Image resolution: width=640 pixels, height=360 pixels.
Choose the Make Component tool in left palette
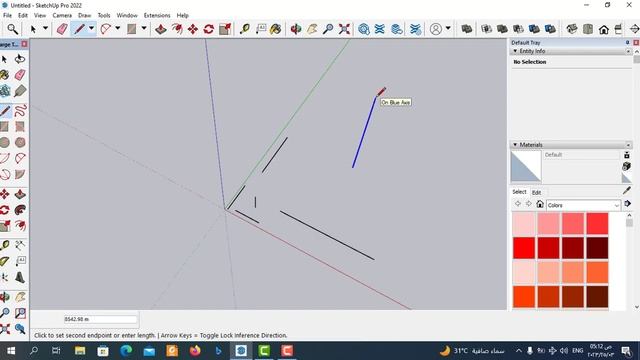click(x=5, y=91)
